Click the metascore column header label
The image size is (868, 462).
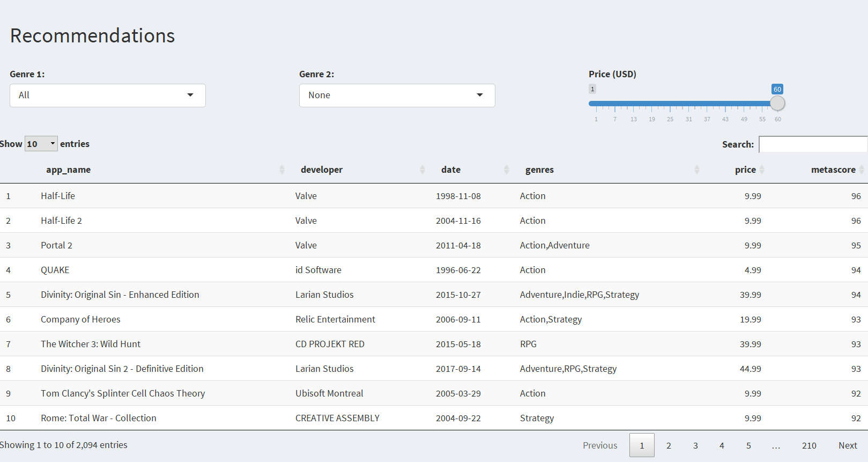[x=833, y=170]
